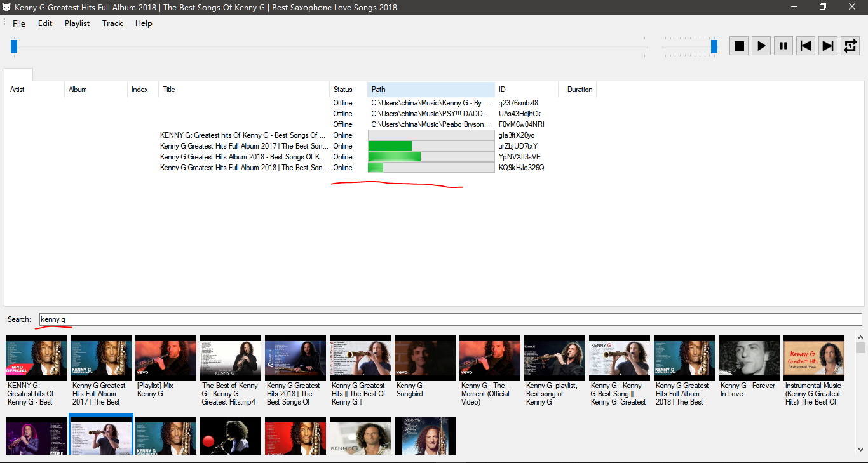Select the Kenny G - Songbird thumbnail
This screenshot has width=868, height=463.
pyautogui.click(x=425, y=358)
